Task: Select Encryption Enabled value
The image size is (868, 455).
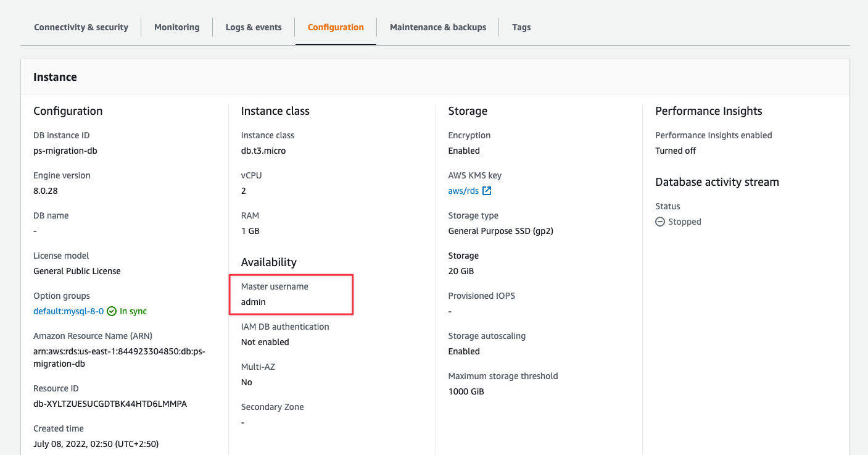Action: click(464, 151)
